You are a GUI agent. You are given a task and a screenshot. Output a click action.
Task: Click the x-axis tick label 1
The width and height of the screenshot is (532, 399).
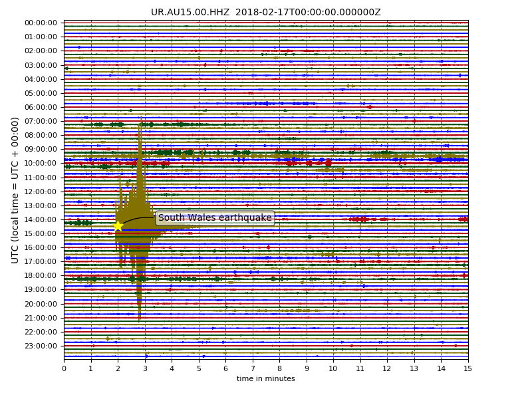tap(91, 369)
